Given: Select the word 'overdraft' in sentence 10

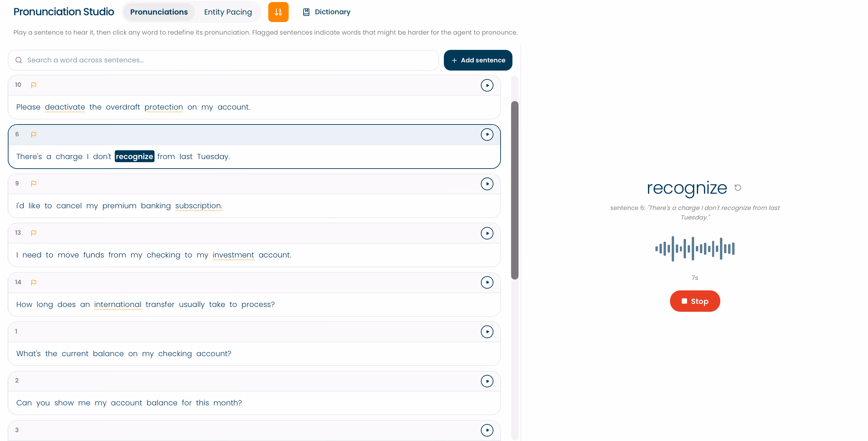Looking at the screenshot, I should coord(123,107).
